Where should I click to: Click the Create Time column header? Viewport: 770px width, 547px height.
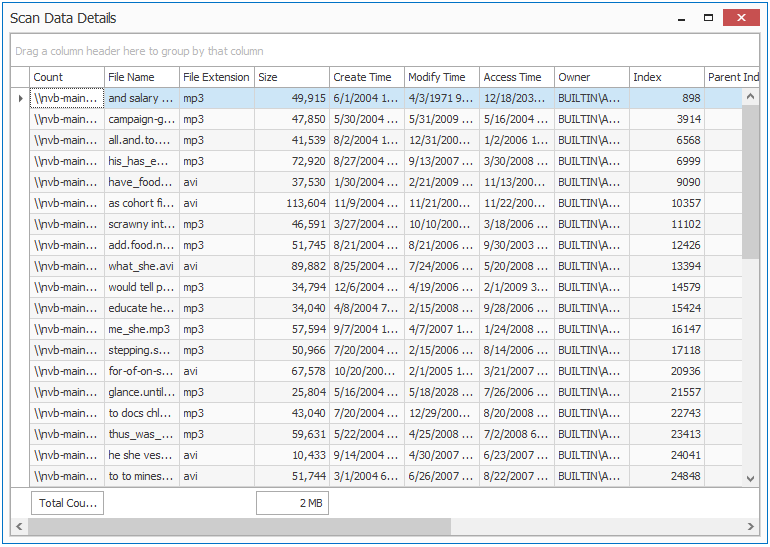tap(367, 77)
